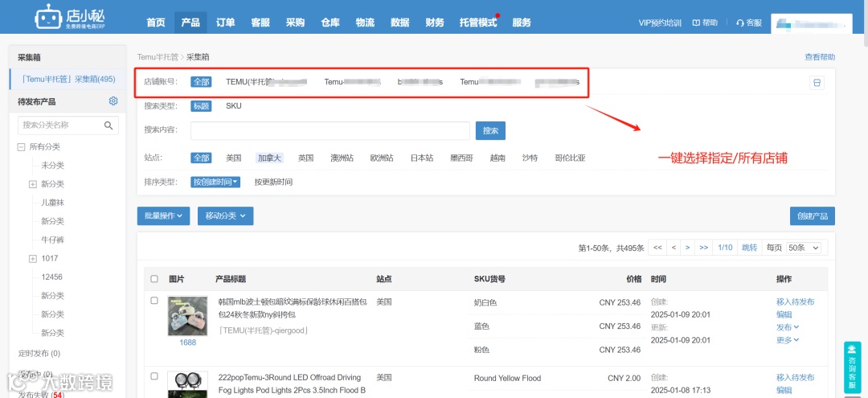
Task: Open the 物流 top menu
Action: tap(365, 23)
